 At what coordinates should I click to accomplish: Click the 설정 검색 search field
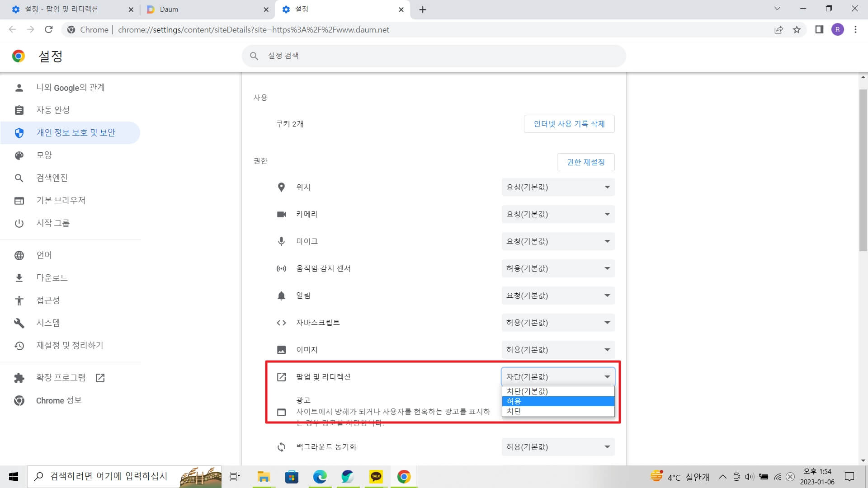point(434,56)
